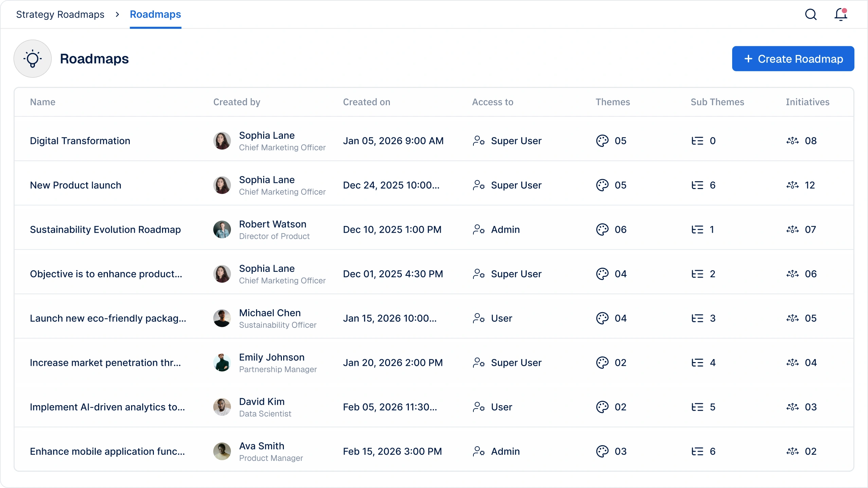Click the Name column header
This screenshot has height=488, width=868.
[x=42, y=102]
